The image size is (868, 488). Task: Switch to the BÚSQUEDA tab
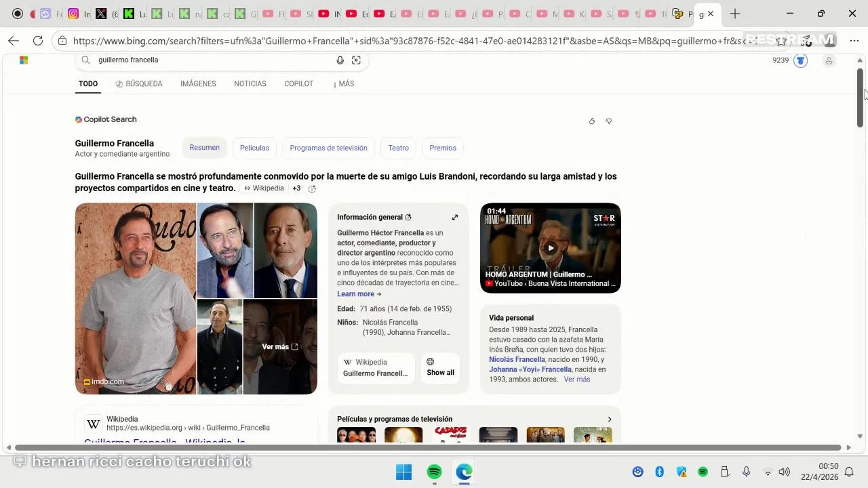coord(139,84)
